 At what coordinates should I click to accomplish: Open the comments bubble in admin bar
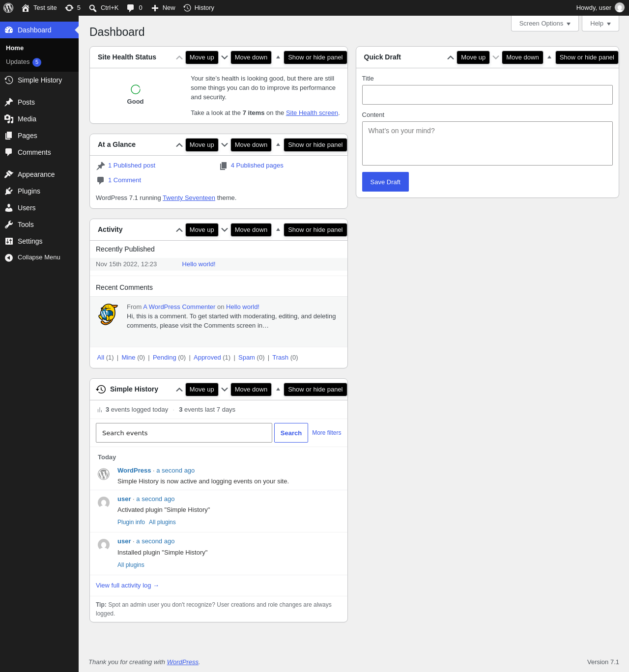tap(130, 8)
